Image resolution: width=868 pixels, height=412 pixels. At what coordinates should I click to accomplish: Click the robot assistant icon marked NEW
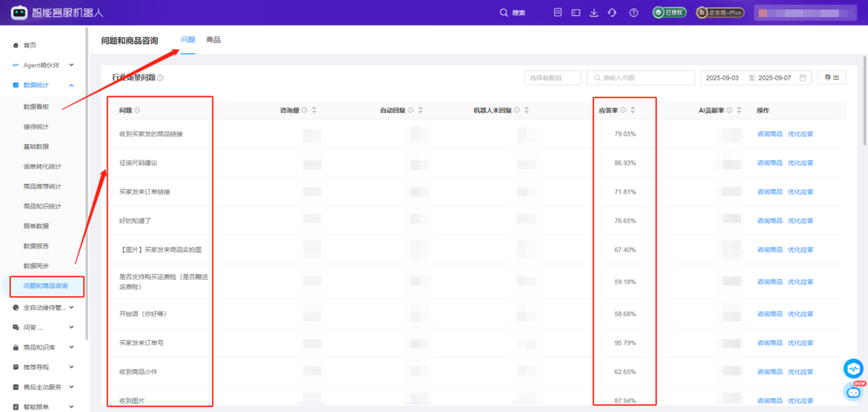(853, 392)
